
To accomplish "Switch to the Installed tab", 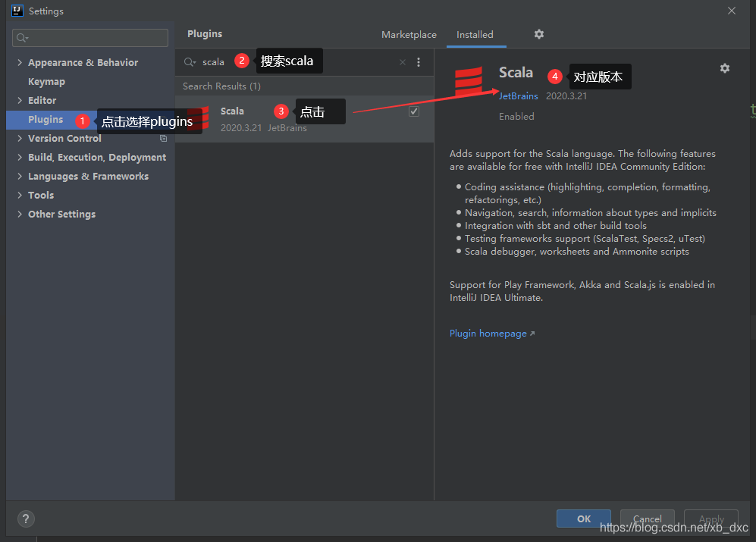I will coord(475,35).
